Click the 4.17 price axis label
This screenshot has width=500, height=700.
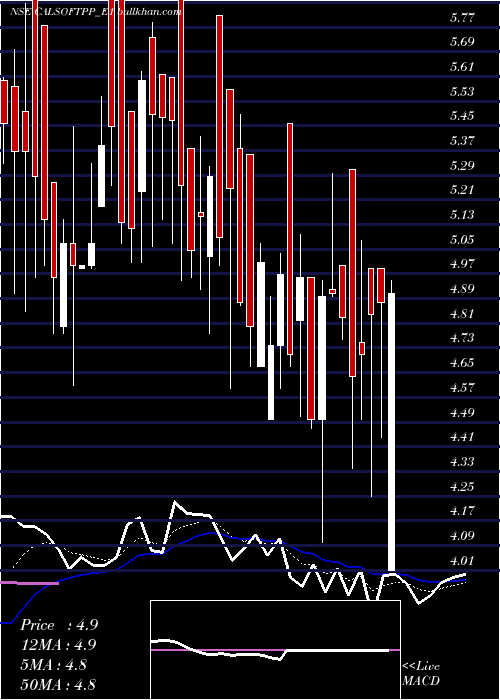tap(462, 510)
